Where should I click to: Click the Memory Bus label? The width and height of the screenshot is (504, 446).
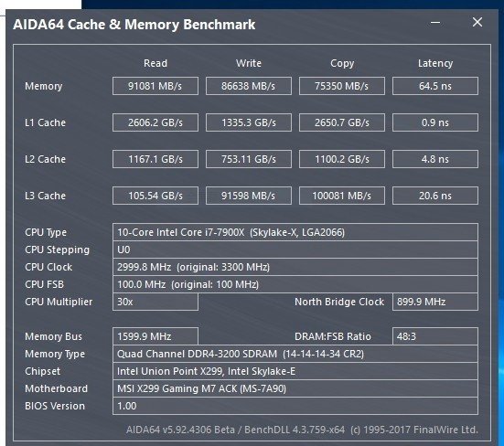[53, 336]
